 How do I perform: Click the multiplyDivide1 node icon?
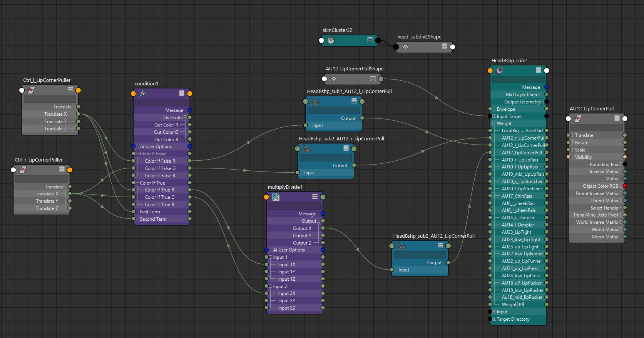276,197
